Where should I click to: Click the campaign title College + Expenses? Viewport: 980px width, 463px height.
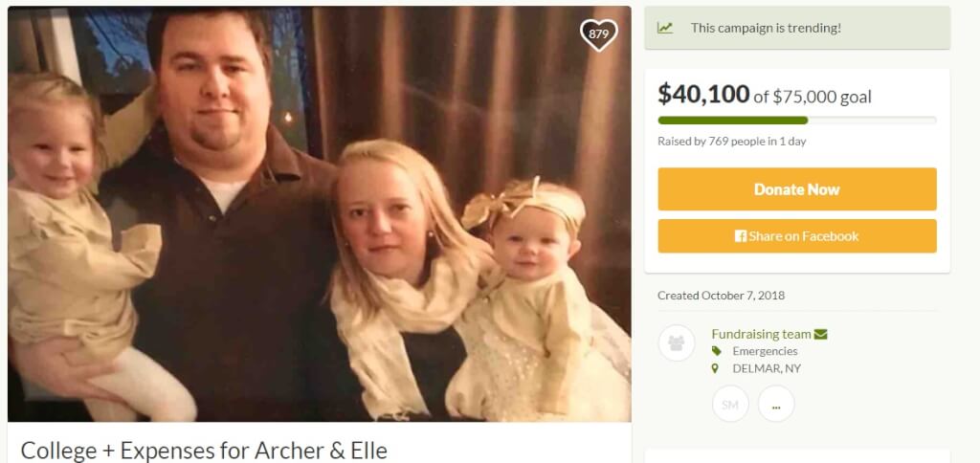[204, 451]
